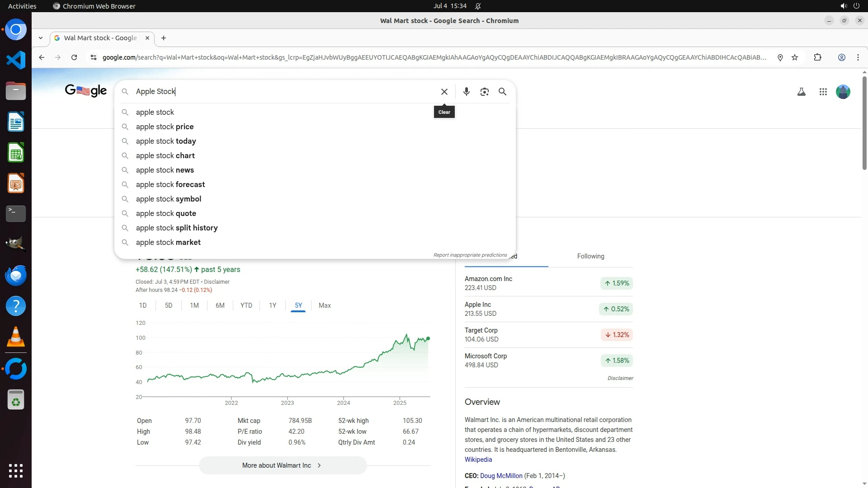Image resolution: width=868 pixels, height=488 pixels.
Task: Switch to the Following tab
Action: tap(590, 256)
